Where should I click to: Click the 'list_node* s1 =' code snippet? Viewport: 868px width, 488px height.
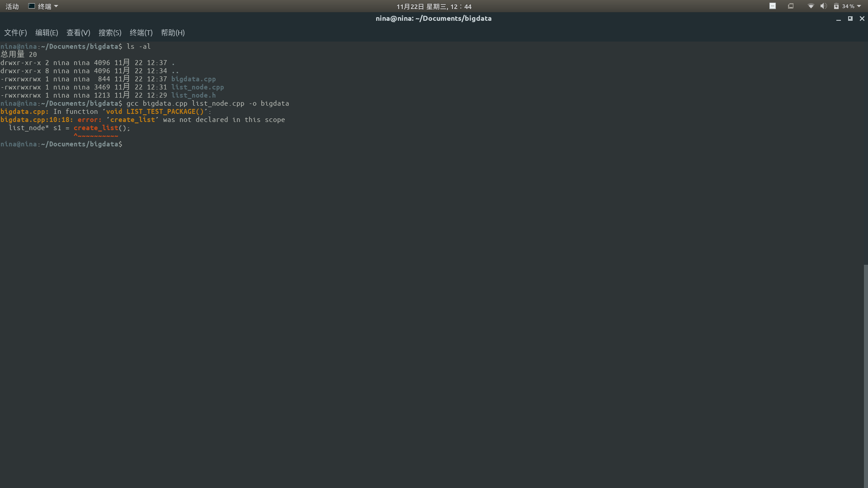click(x=39, y=128)
